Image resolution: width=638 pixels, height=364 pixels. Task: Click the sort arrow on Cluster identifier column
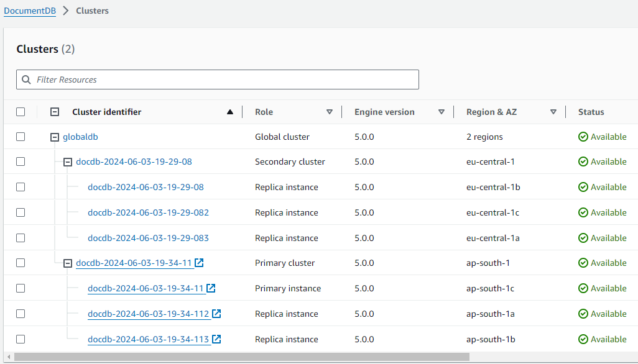tap(230, 112)
